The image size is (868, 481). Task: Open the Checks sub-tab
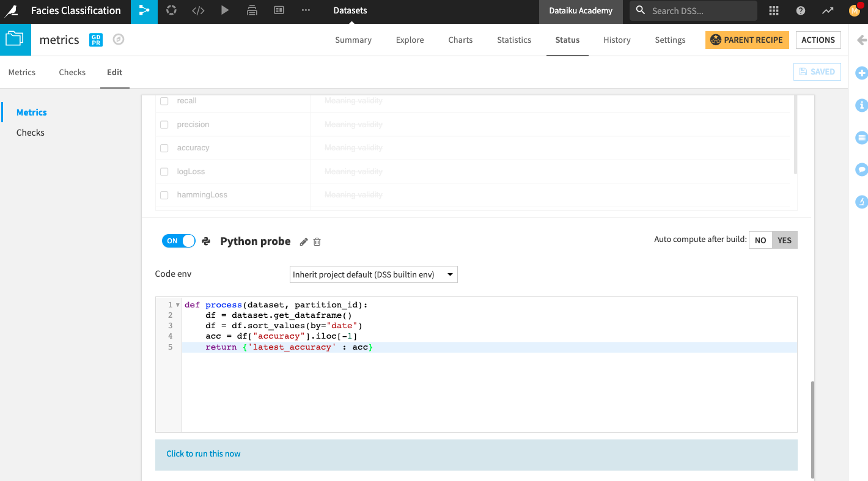click(72, 72)
